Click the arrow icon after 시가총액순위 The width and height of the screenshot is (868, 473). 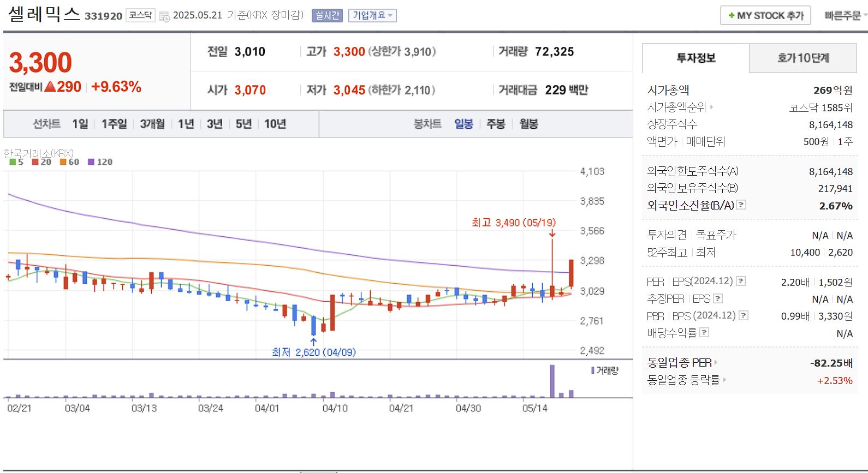tap(711, 107)
